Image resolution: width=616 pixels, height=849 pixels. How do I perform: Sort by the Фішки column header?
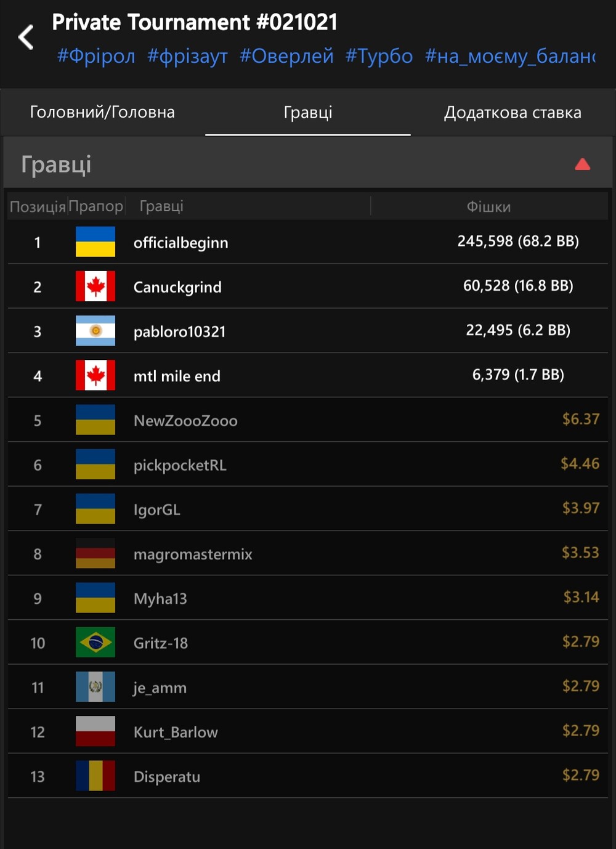(488, 206)
